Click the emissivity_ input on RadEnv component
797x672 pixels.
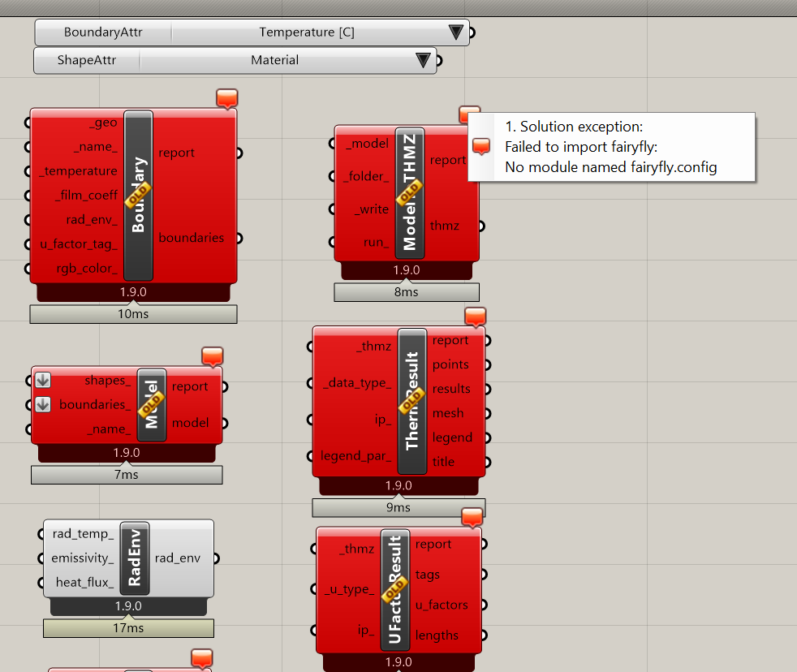tap(82, 558)
